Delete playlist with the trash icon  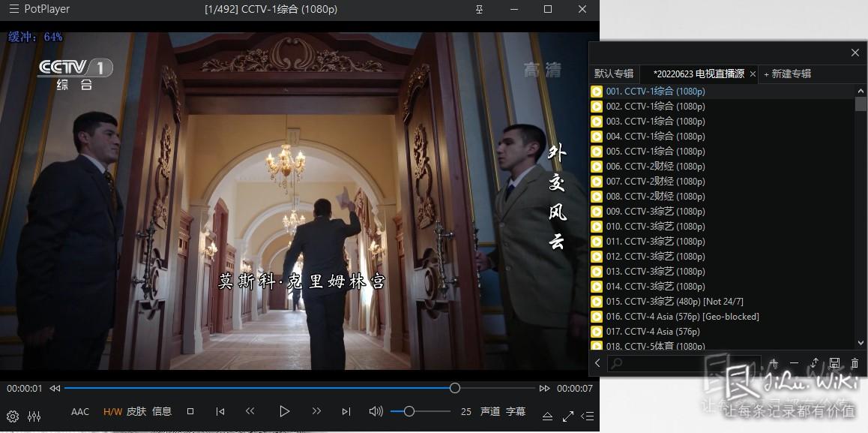pyautogui.click(x=855, y=364)
